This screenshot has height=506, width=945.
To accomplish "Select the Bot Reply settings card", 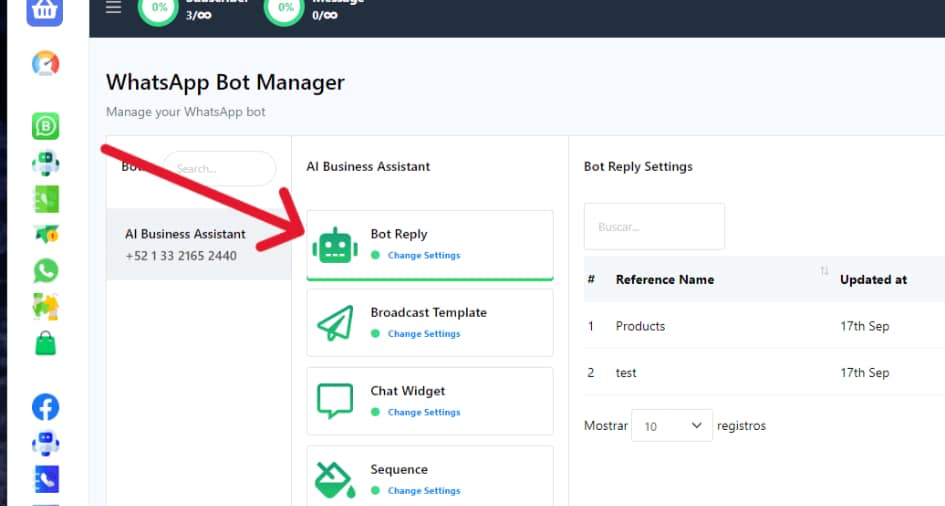I will click(x=429, y=243).
